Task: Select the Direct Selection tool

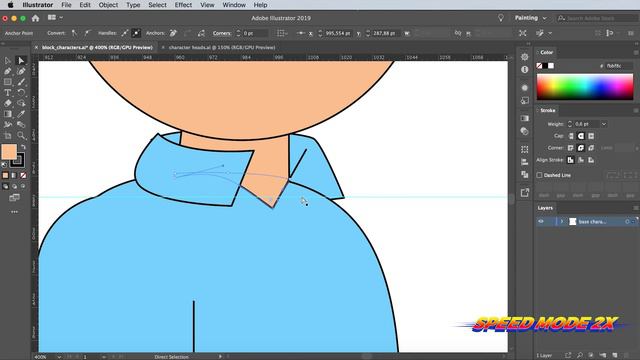Action: tap(21, 61)
